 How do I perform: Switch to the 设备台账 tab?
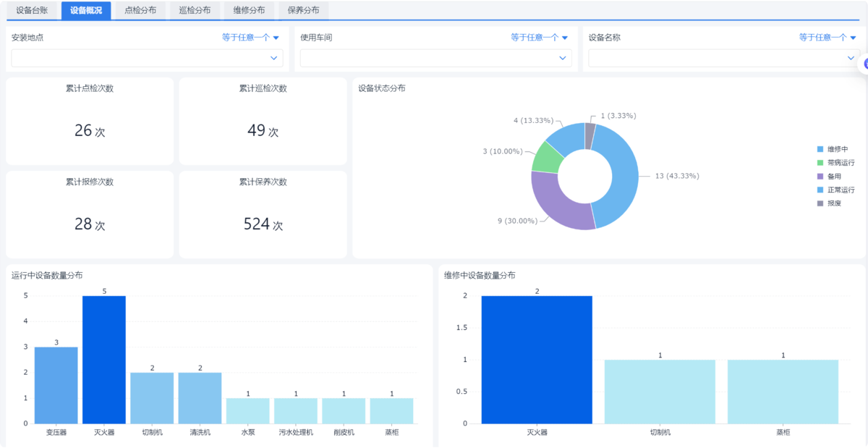tap(32, 10)
